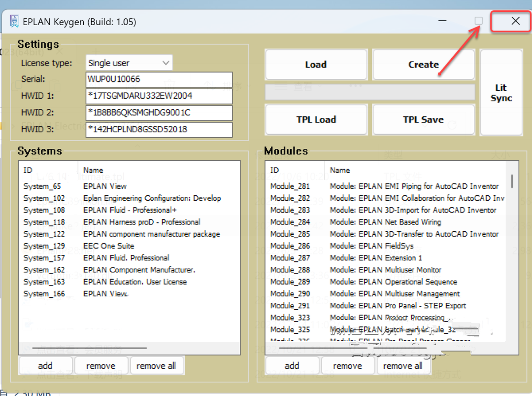
Task: Focus the HWID 1 text field
Action: pos(159,96)
